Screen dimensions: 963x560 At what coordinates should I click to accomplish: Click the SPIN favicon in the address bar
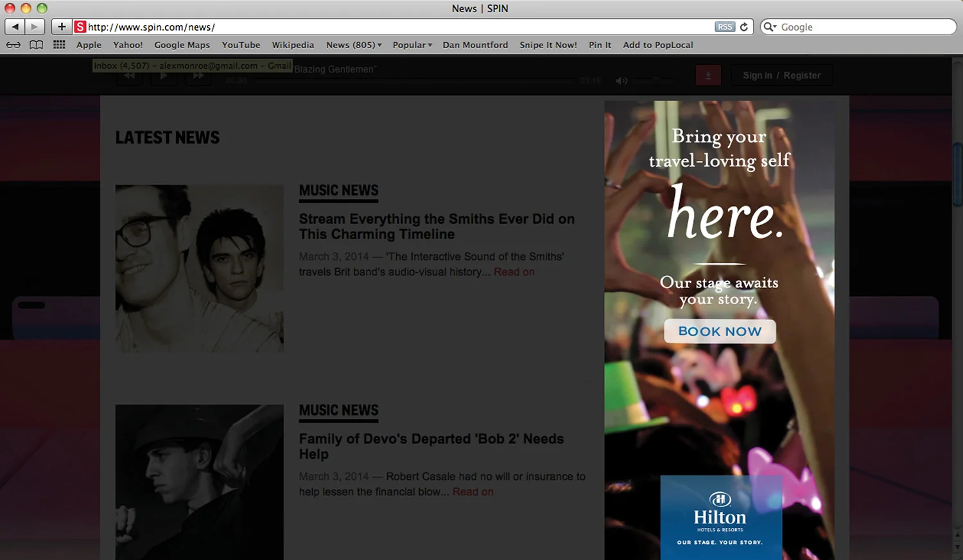click(80, 27)
